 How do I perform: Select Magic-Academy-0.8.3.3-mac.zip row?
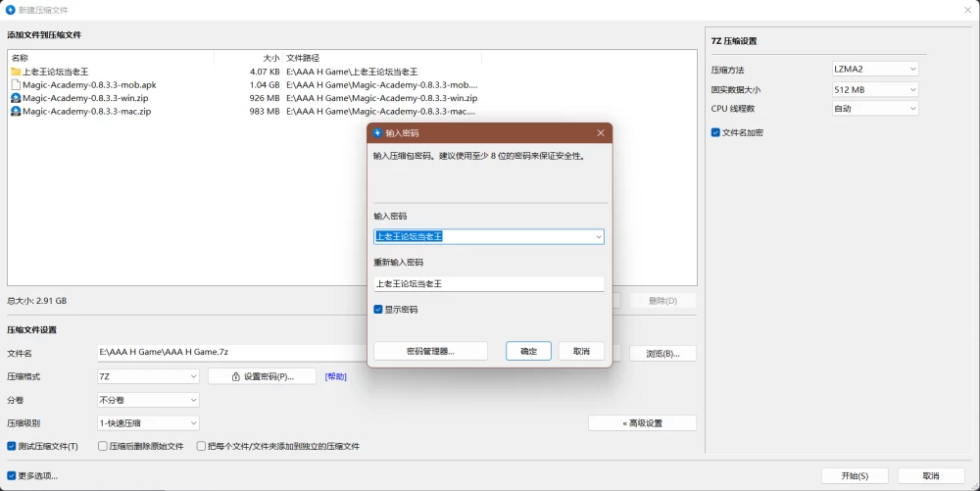245,111
